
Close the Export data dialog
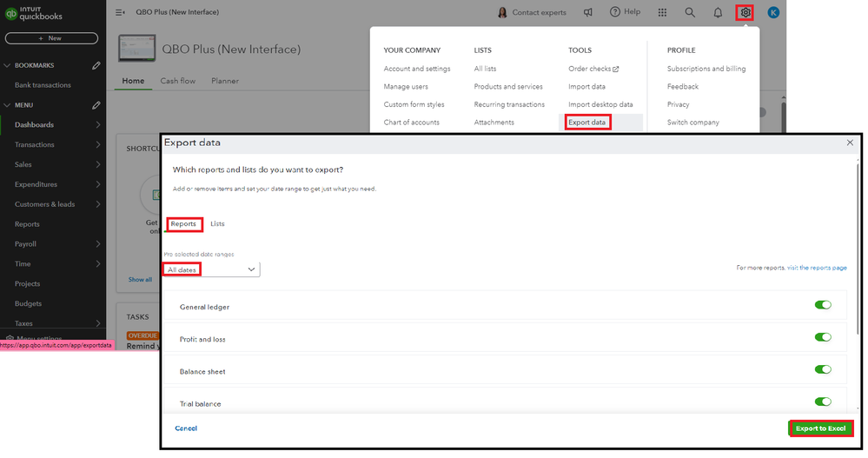850,143
